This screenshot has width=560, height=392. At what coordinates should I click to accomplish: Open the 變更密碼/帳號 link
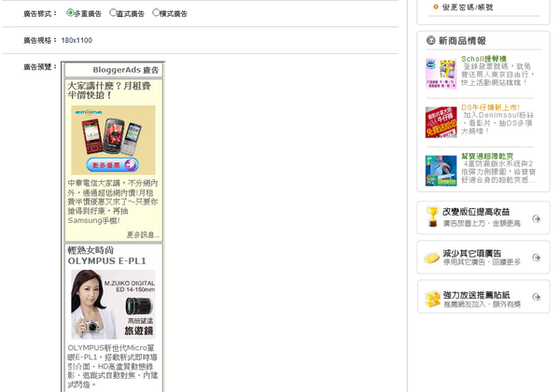468,7
